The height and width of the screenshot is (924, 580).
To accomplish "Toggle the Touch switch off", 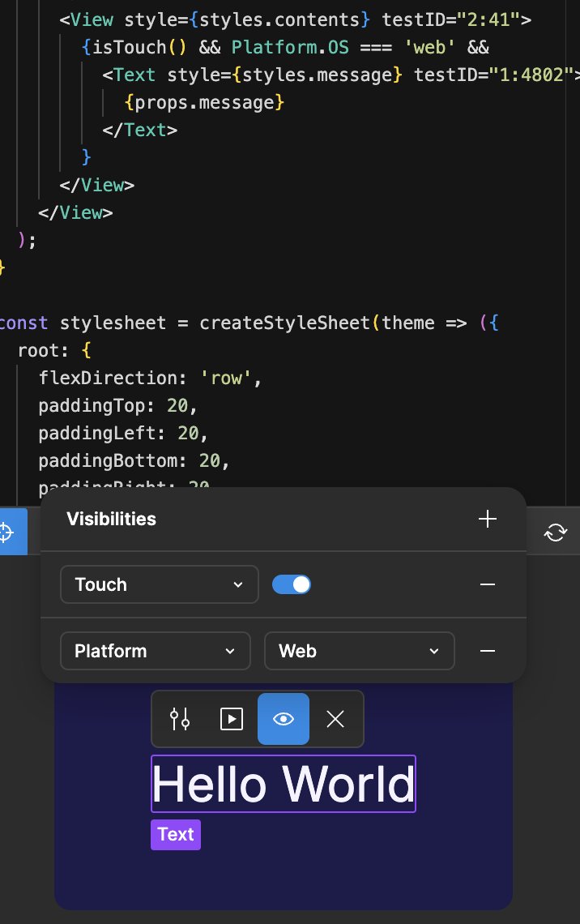I will tap(292, 584).
